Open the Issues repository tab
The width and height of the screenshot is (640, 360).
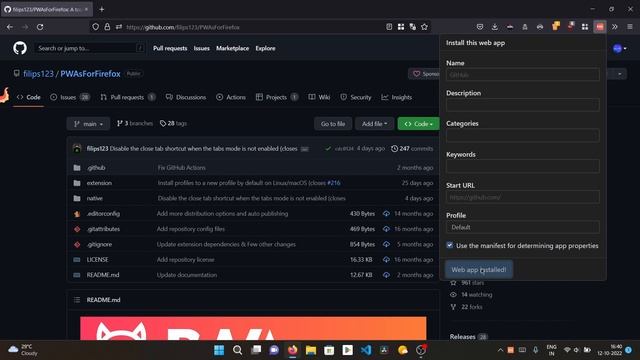point(70,97)
